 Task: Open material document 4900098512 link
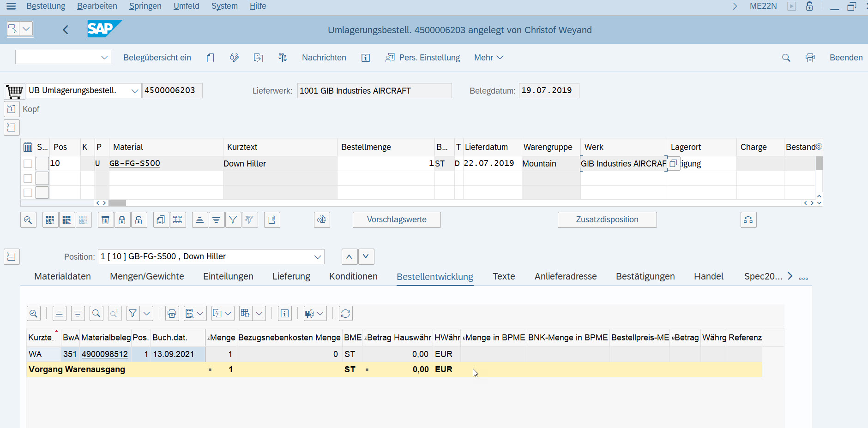pos(105,354)
